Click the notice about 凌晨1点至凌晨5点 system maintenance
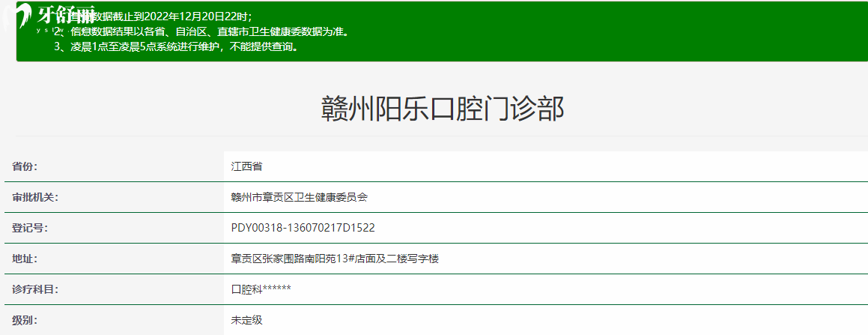This screenshot has width=868, height=335. (177, 46)
